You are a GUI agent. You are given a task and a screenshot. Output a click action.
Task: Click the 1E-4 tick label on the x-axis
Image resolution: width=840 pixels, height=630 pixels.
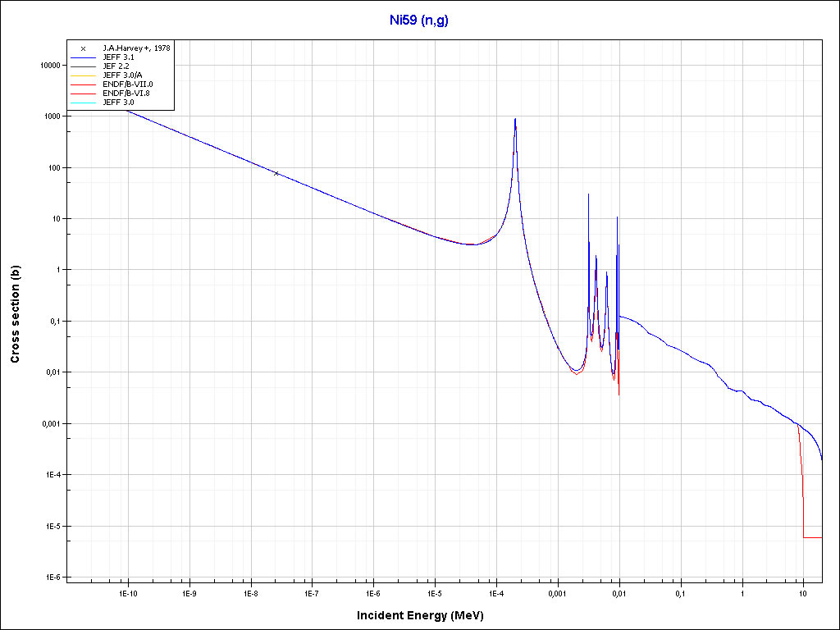coord(495,593)
